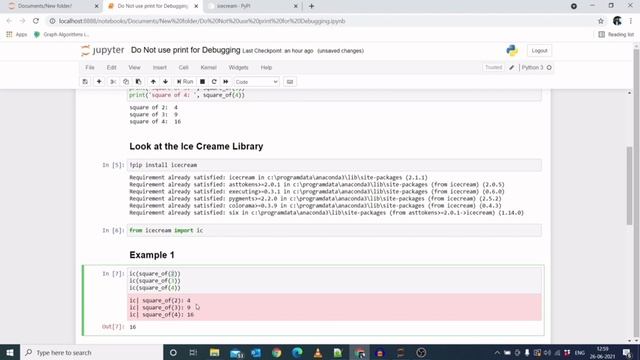Image resolution: width=640 pixels, height=360 pixels.
Task: Open a new browser tab
Action: point(311,6)
